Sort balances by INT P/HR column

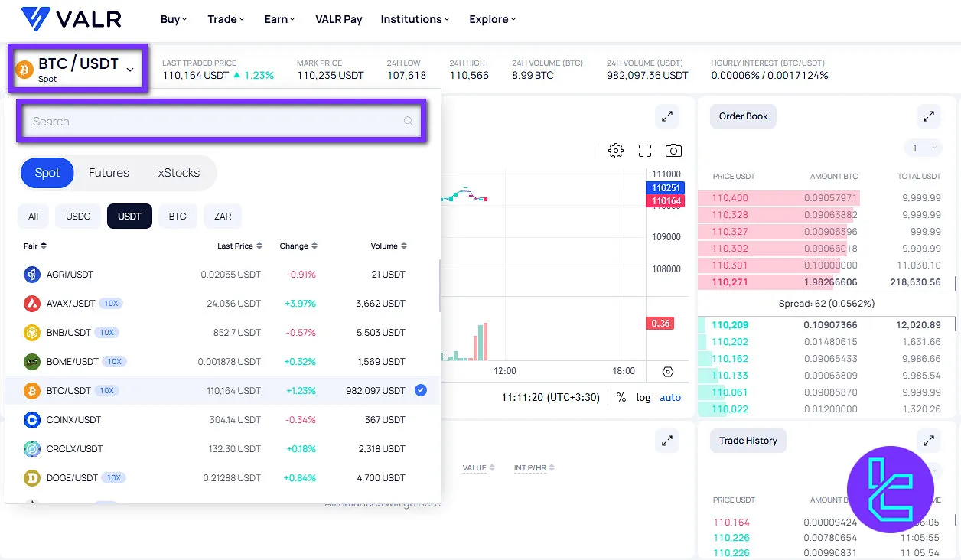534,467
